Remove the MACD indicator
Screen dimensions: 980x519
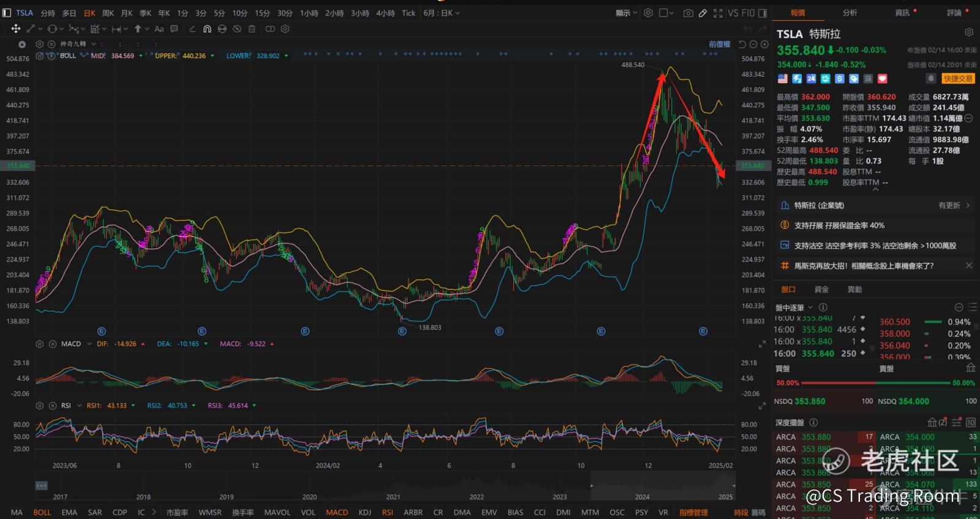coord(52,344)
